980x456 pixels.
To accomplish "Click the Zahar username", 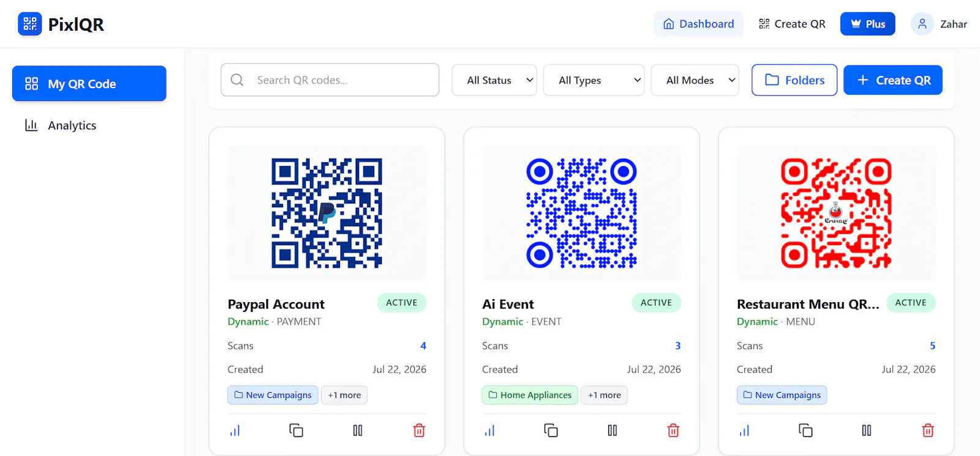I will [954, 24].
